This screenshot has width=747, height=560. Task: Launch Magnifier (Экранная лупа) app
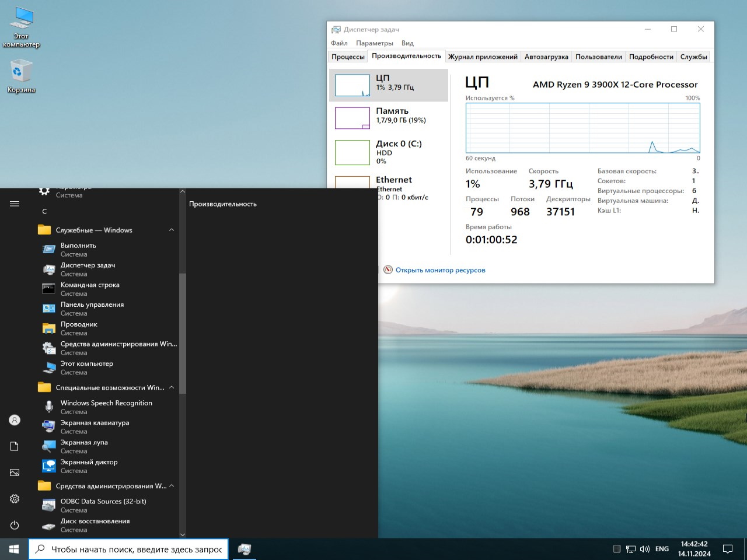click(84, 446)
